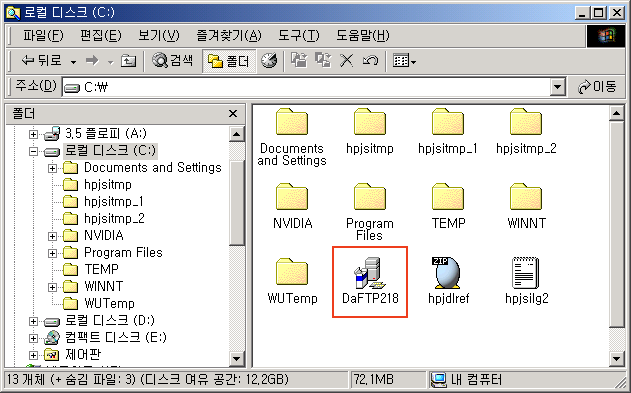Open the Views dropdown button
Viewport: 631px width, 393px height.
(x=404, y=61)
